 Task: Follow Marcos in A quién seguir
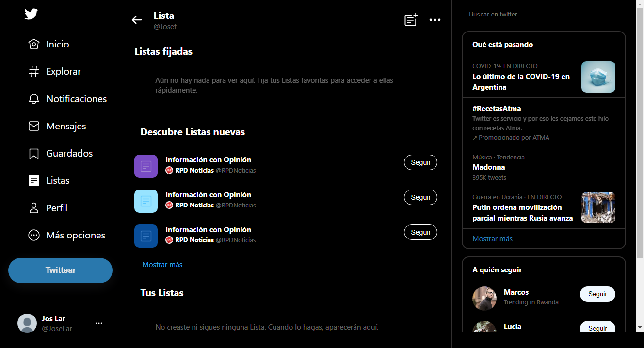(x=597, y=294)
